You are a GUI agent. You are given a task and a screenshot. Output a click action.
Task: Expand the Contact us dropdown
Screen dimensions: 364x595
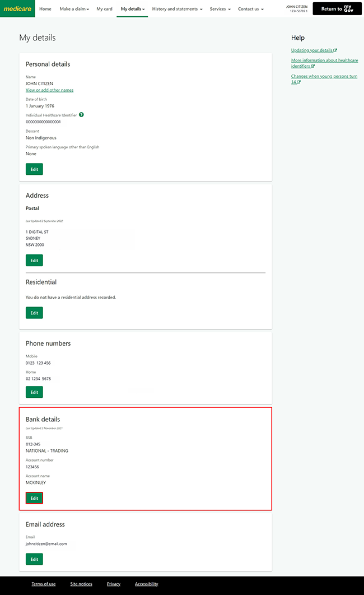tap(251, 9)
